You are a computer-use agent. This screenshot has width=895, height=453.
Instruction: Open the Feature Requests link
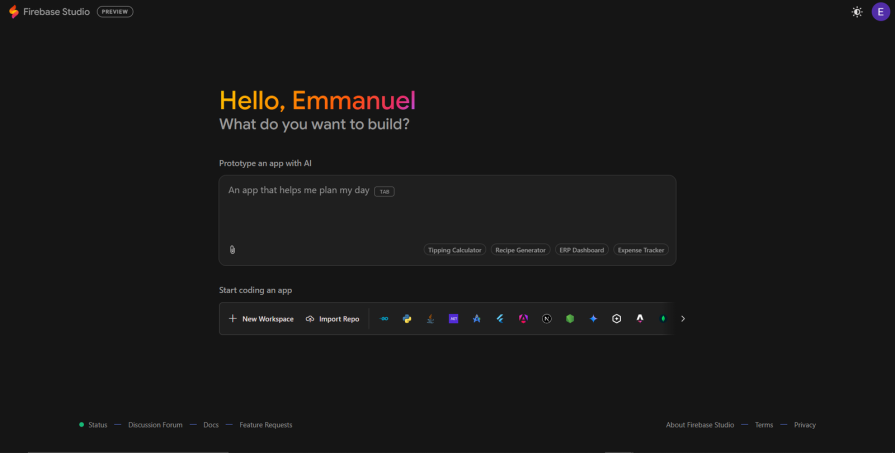(266, 425)
